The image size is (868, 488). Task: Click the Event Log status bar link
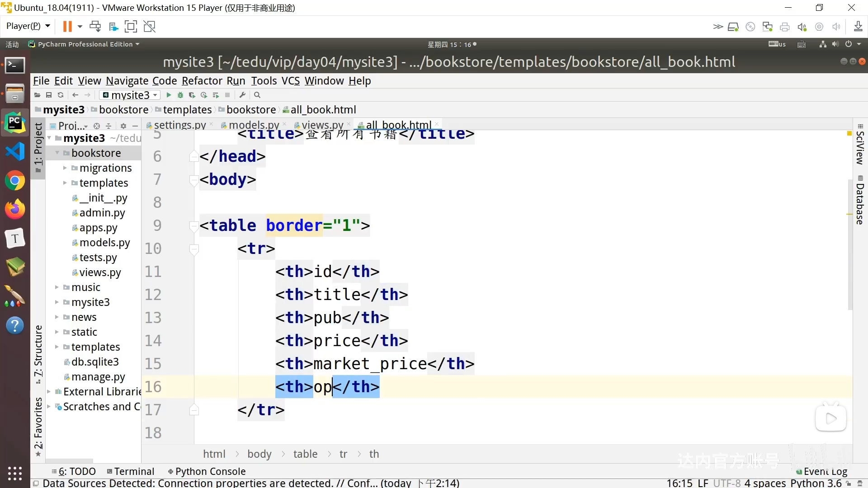825,471
